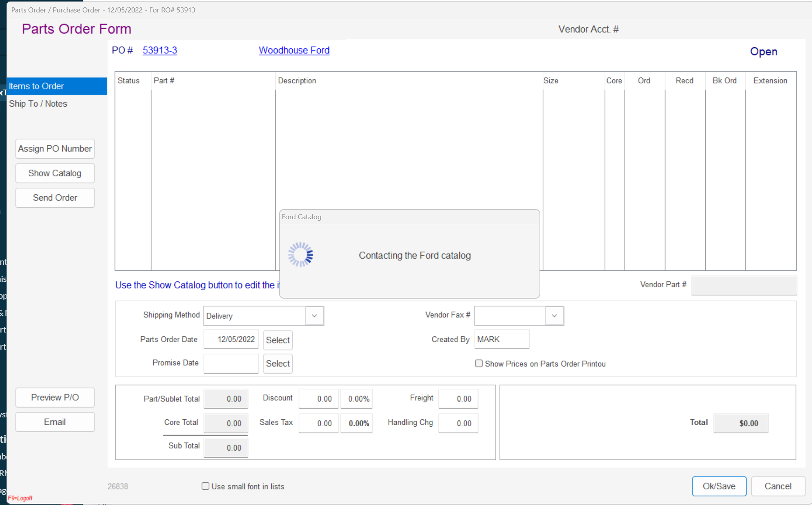Click the Sales Tax percent field
Viewport: 812px width, 505px height.
pyautogui.click(x=356, y=423)
